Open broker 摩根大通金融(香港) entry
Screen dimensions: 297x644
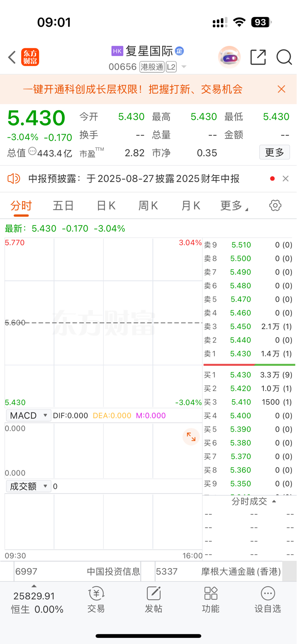[219, 572]
